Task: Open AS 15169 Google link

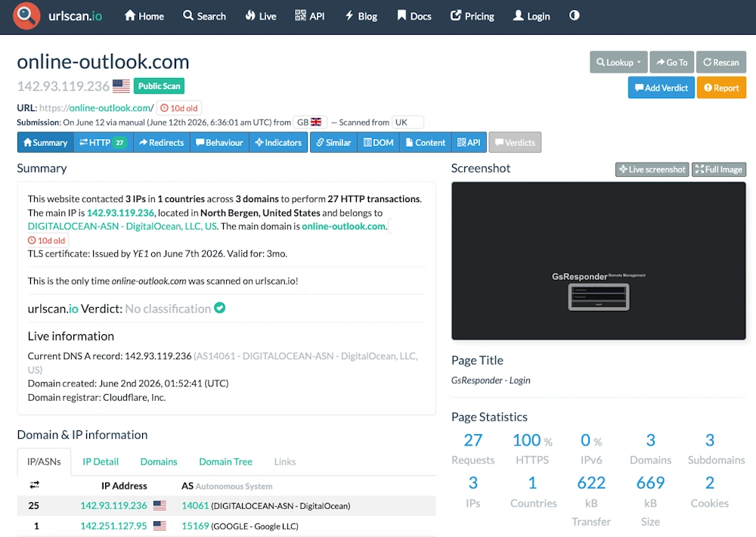Action: 195,526
